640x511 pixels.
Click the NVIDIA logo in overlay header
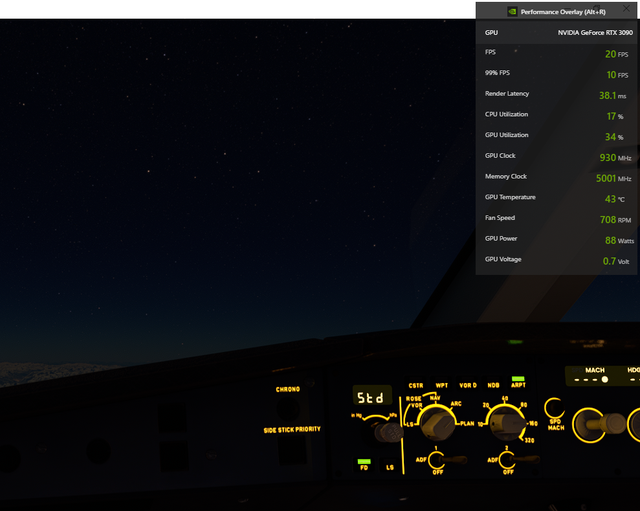coord(512,12)
